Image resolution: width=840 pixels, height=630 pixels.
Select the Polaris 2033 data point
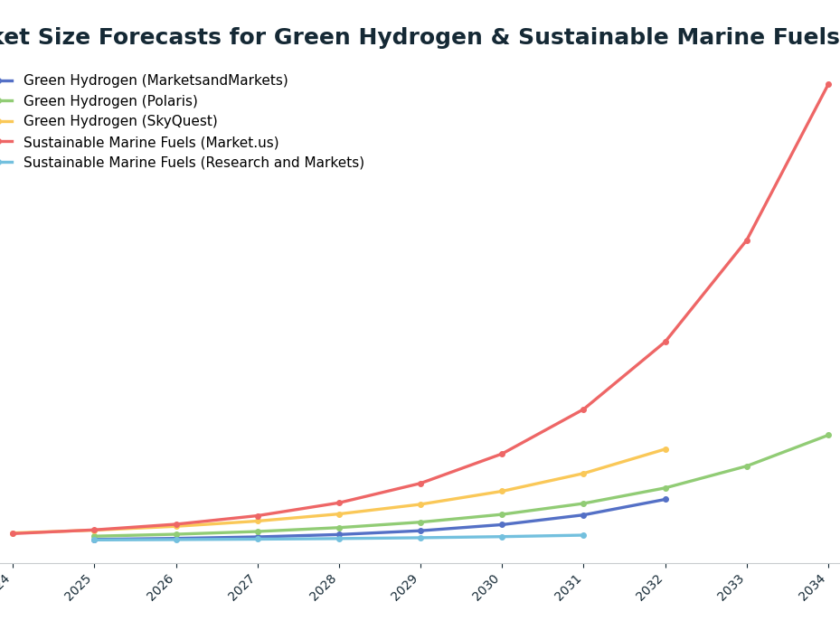tap(747, 466)
